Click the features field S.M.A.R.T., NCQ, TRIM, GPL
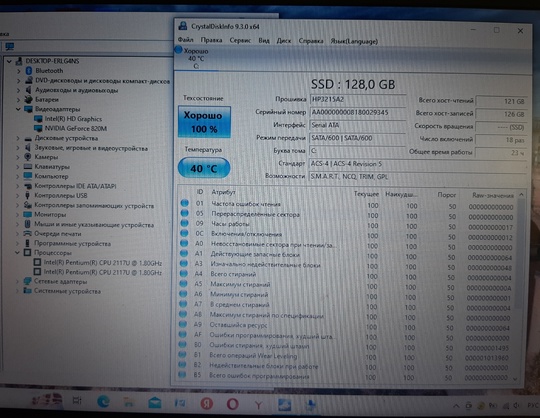The width and height of the screenshot is (540, 418). pos(417,177)
